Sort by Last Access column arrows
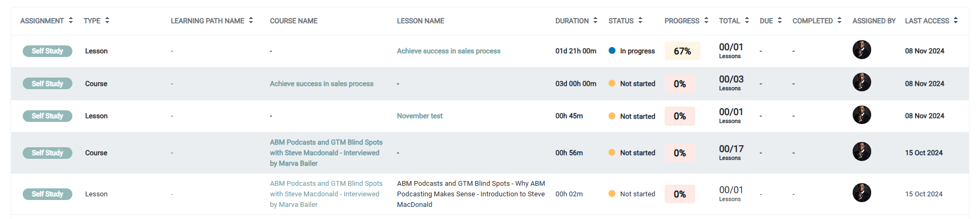Screen dimensions: 980x219 pos(956,21)
